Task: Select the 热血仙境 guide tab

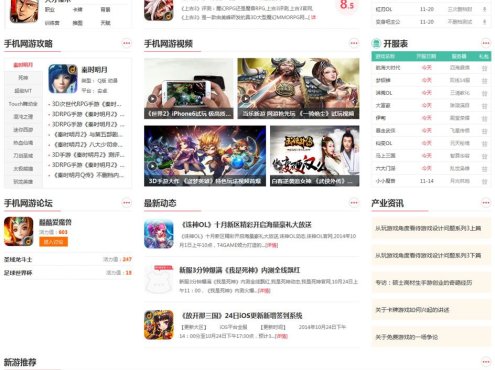Action: point(23,143)
